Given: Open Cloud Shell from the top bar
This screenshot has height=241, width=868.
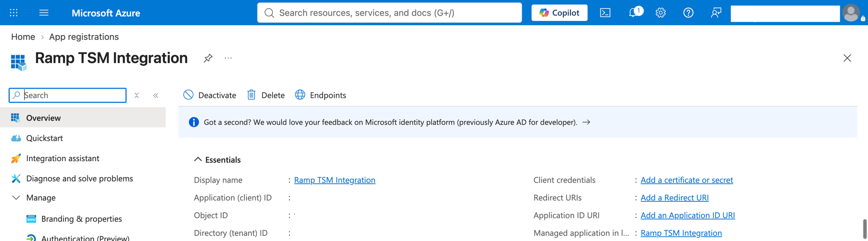Looking at the screenshot, I should (x=605, y=13).
